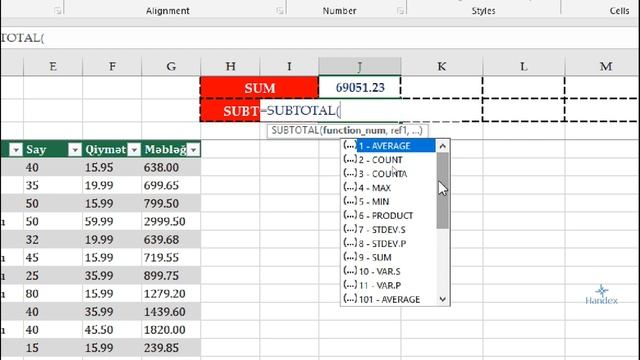This screenshot has height=360, width=640.
Task: Open filter dropdown left of Say header
Action: [16, 150]
